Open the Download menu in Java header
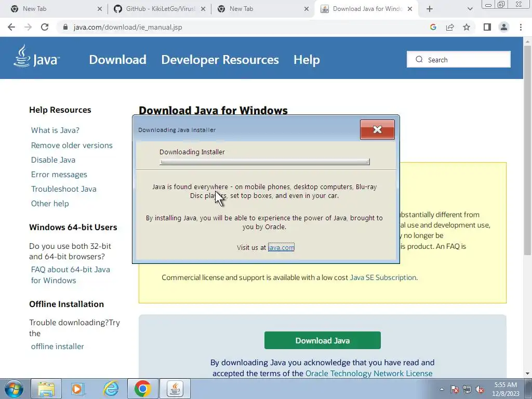Image resolution: width=532 pixels, height=399 pixels. click(x=118, y=60)
